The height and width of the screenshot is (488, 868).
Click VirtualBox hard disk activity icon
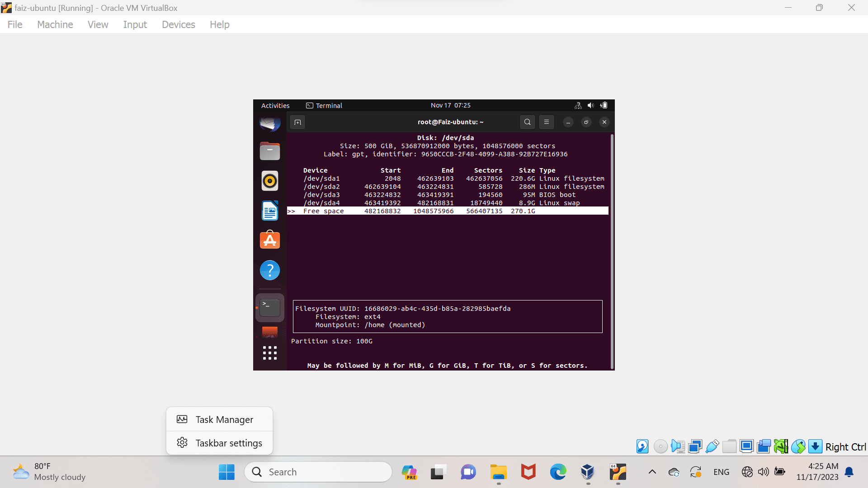point(642,446)
